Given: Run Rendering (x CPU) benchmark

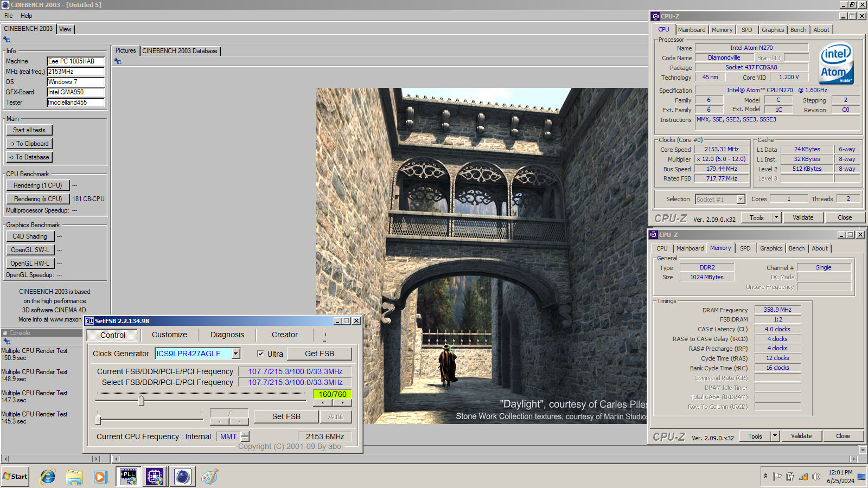Looking at the screenshot, I should coord(38,199).
